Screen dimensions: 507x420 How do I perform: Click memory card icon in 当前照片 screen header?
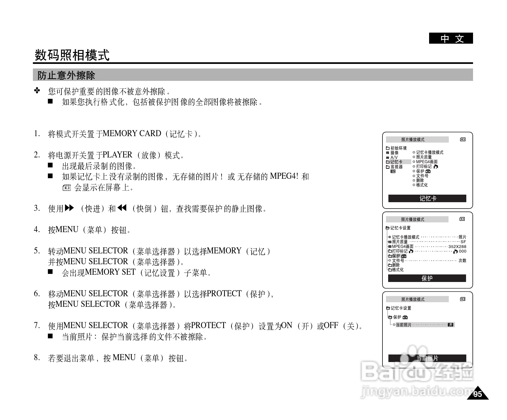pyautogui.click(x=463, y=299)
